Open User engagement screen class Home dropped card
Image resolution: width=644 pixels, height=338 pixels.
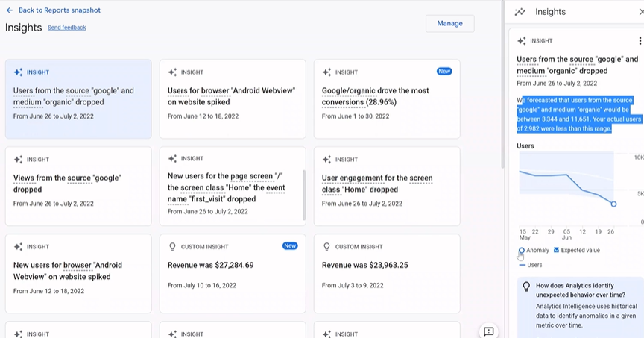[387, 187]
